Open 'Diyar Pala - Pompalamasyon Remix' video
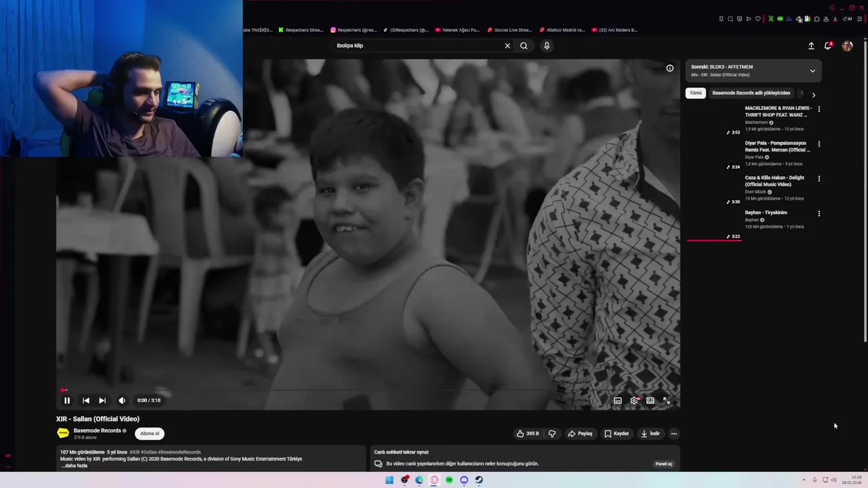This screenshot has width=868, height=488. coord(777,146)
